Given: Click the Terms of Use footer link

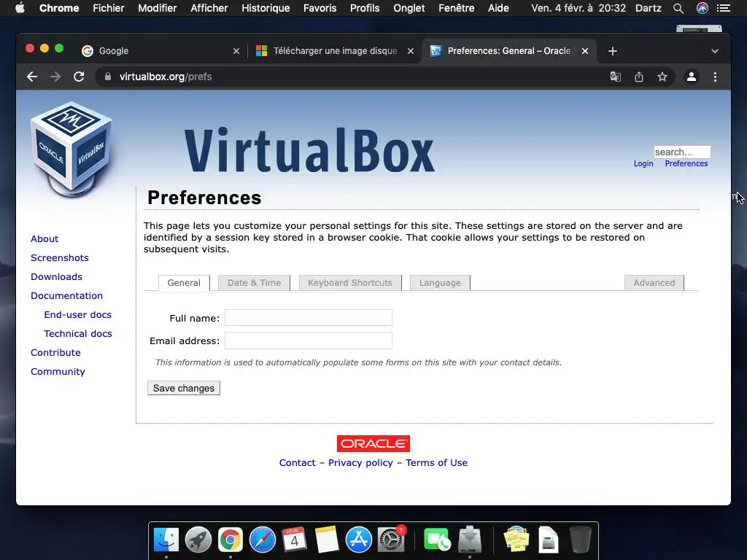Looking at the screenshot, I should [436, 463].
